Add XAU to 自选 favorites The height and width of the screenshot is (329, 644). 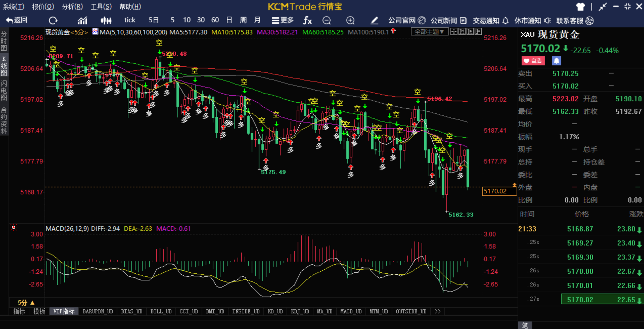[533, 61]
